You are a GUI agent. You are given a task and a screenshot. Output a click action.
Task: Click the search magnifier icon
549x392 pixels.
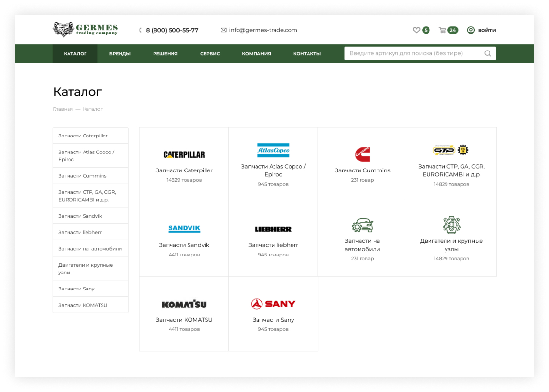coord(488,53)
